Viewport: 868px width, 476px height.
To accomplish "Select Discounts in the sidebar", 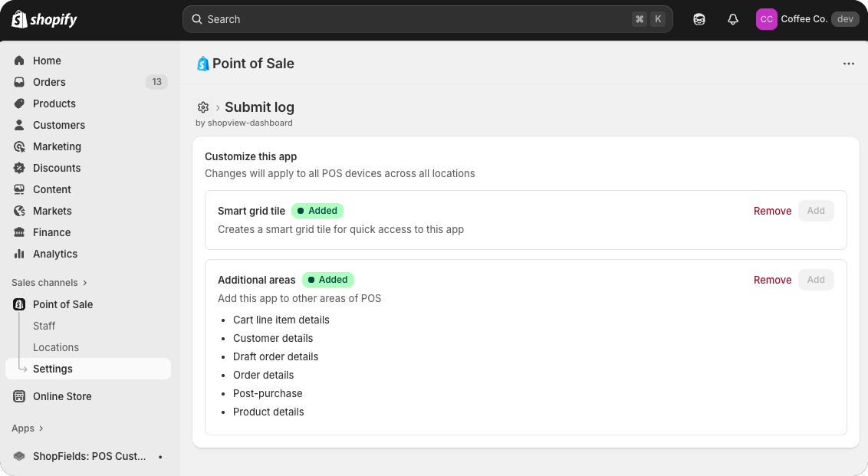I will point(57,168).
